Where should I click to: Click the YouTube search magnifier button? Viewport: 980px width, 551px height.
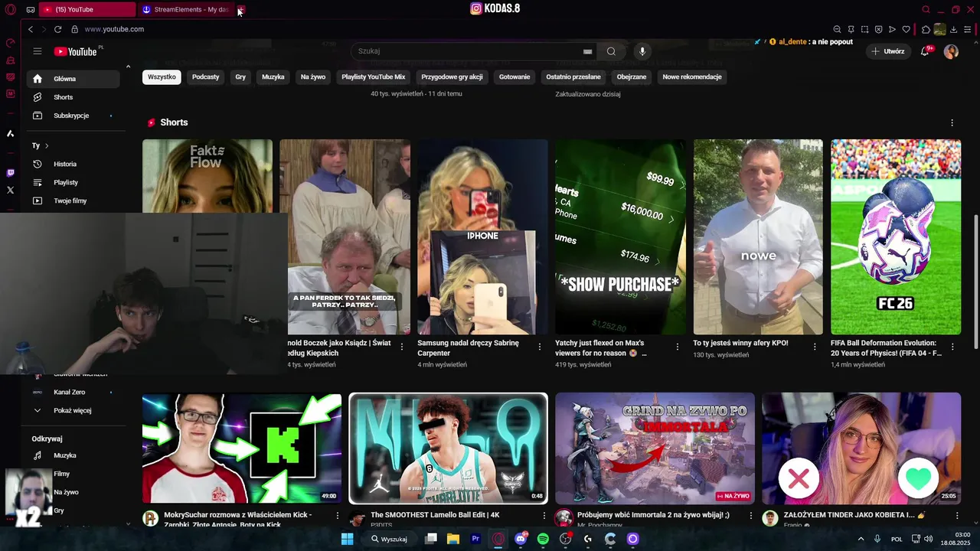[611, 51]
